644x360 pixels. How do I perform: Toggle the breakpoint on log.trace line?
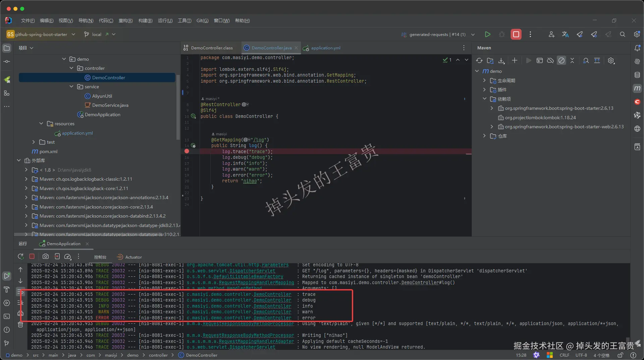pyautogui.click(x=187, y=151)
